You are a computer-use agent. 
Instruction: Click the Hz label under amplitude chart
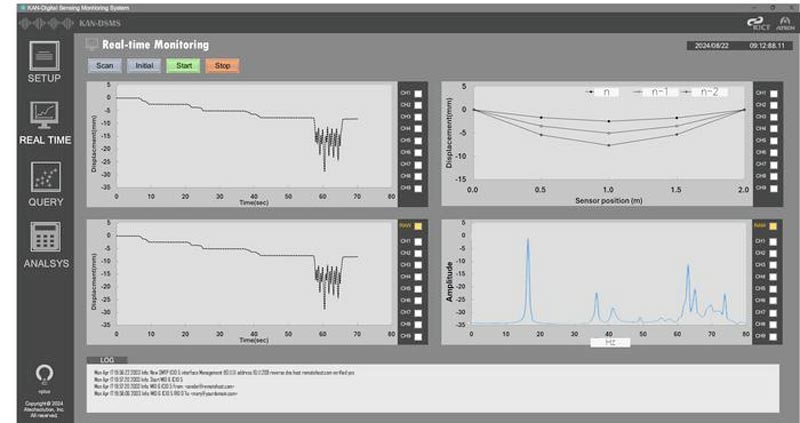click(609, 342)
